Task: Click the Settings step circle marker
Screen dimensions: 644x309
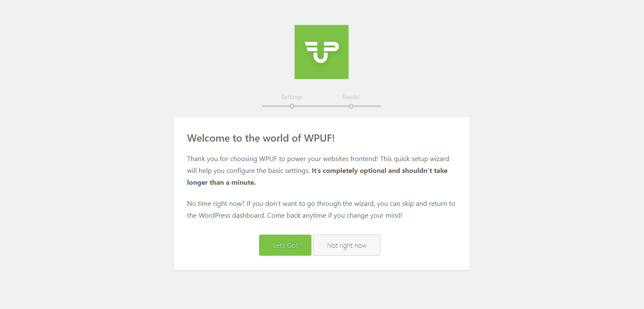Action: click(292, 106)
